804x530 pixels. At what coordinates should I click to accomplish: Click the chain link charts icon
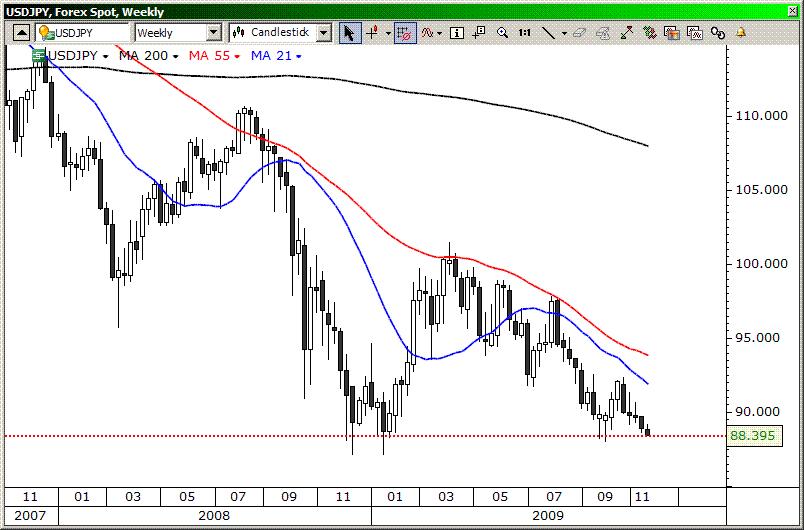718,33
